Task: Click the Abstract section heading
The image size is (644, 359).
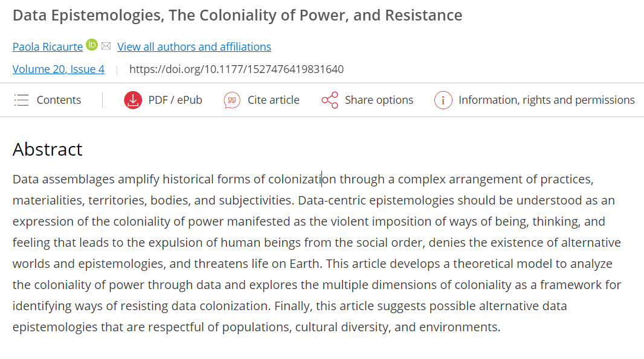Action: coord(48,149)
